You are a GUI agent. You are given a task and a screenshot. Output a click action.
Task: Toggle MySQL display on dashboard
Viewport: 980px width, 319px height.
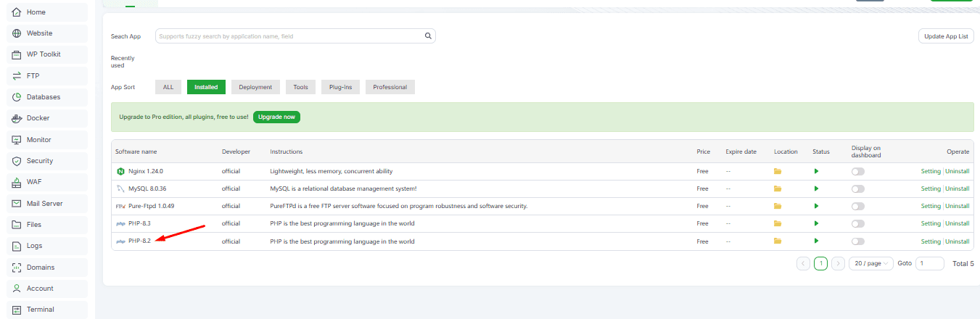tap(858, 188)
